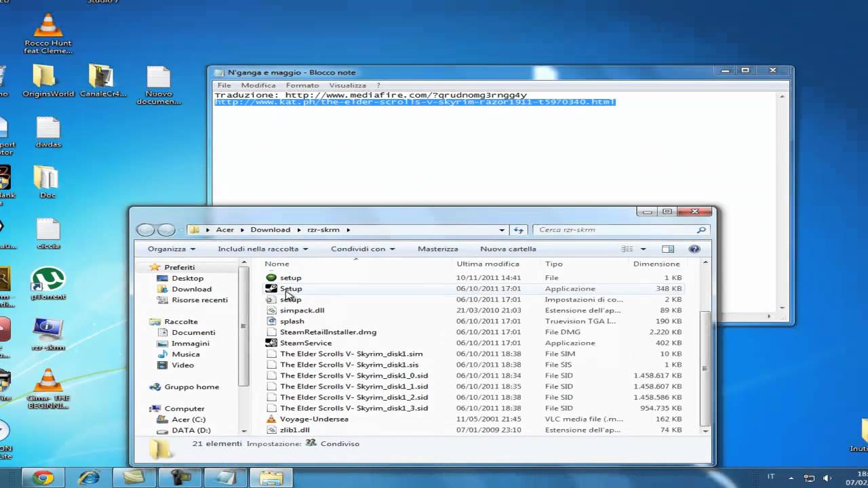Open the File menu in Blocco note
Image resolution: width=868 pixels, height=488 pixels.
tap(224, 85)
